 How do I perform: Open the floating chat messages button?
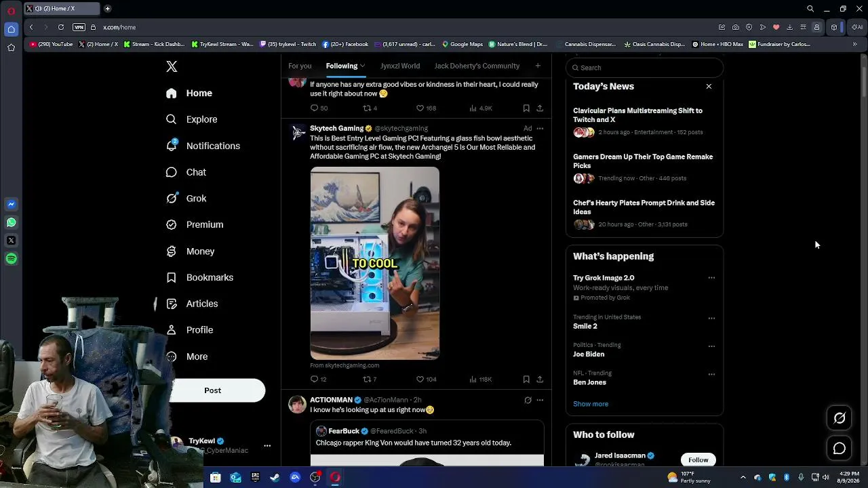point(840,449)
